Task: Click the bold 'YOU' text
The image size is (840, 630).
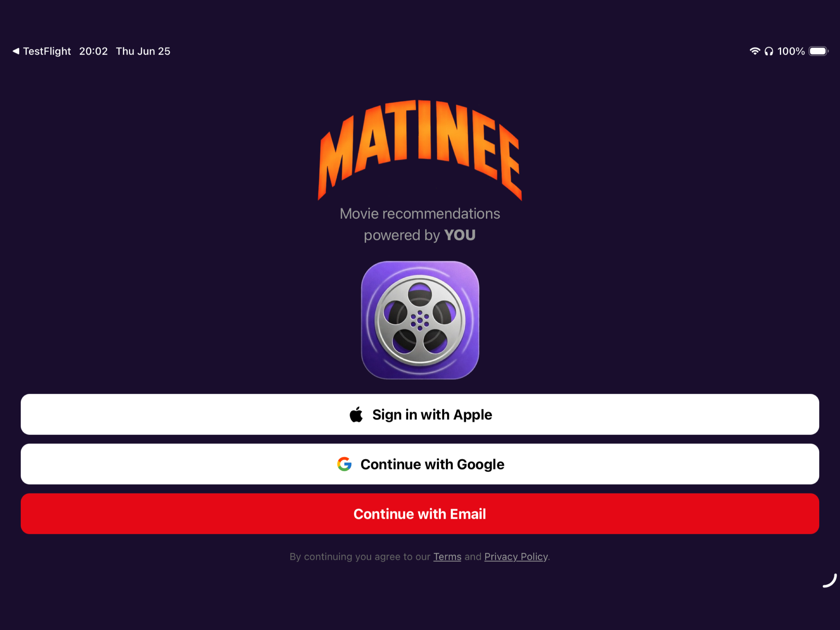Action: [460, 235]
